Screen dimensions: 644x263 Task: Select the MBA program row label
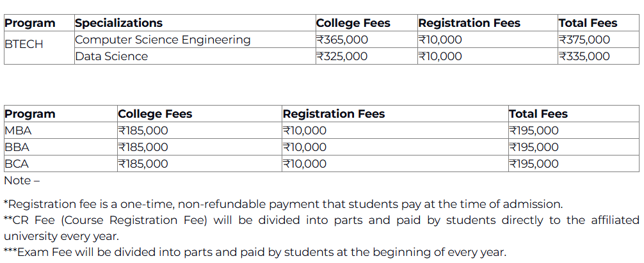pyautogui.click(x=18, y=131)
